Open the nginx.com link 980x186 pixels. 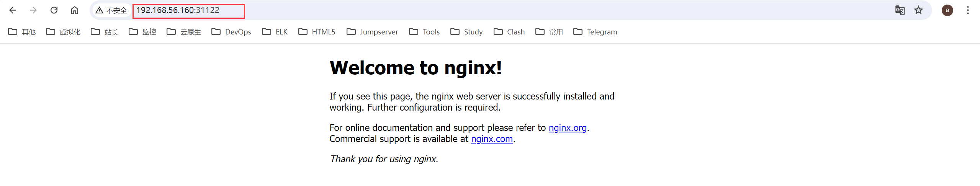coord(492,139)
